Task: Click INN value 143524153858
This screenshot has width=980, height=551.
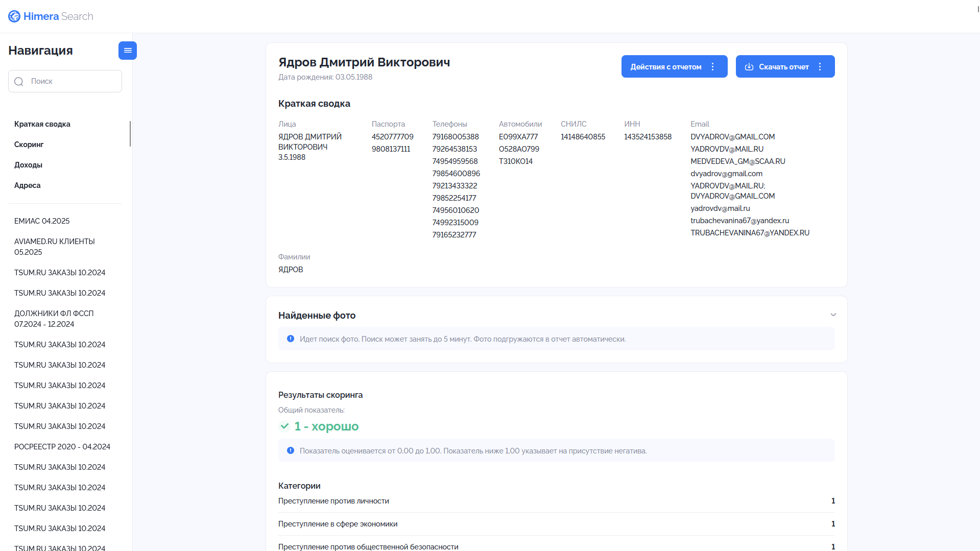Action: [x=648, y=137]
